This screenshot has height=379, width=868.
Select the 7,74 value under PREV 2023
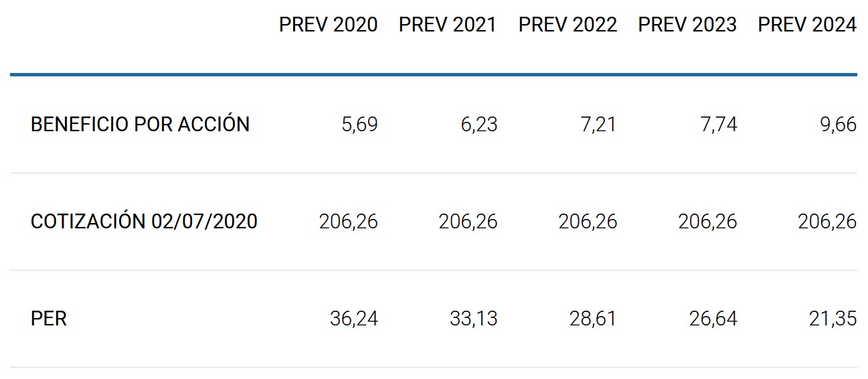(x=719, y=125)
